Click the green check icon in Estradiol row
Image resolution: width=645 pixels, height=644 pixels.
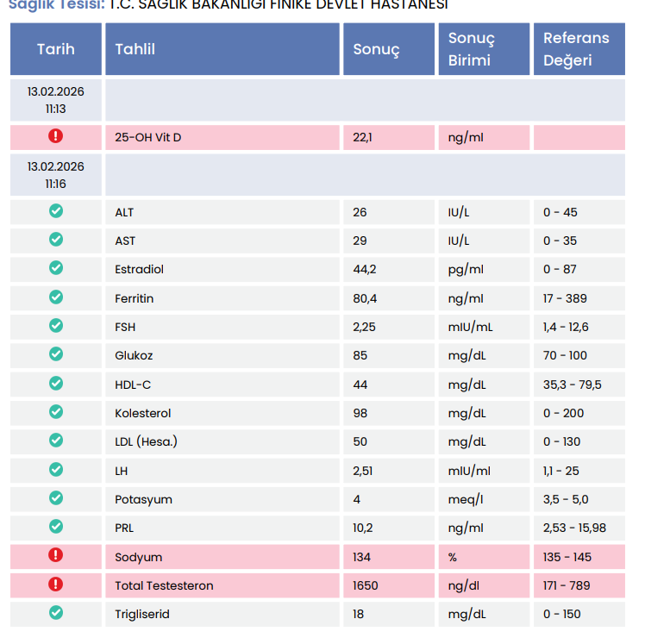56,268
